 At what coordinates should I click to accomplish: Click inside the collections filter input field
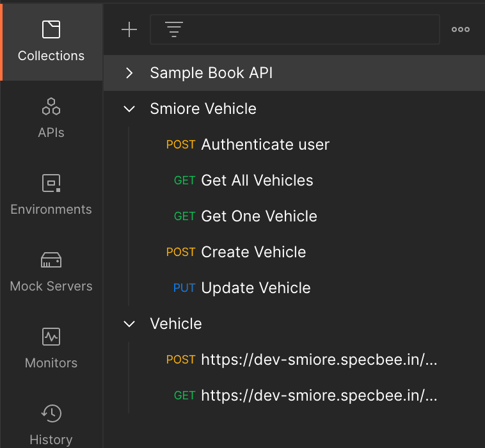coord(295,29)
